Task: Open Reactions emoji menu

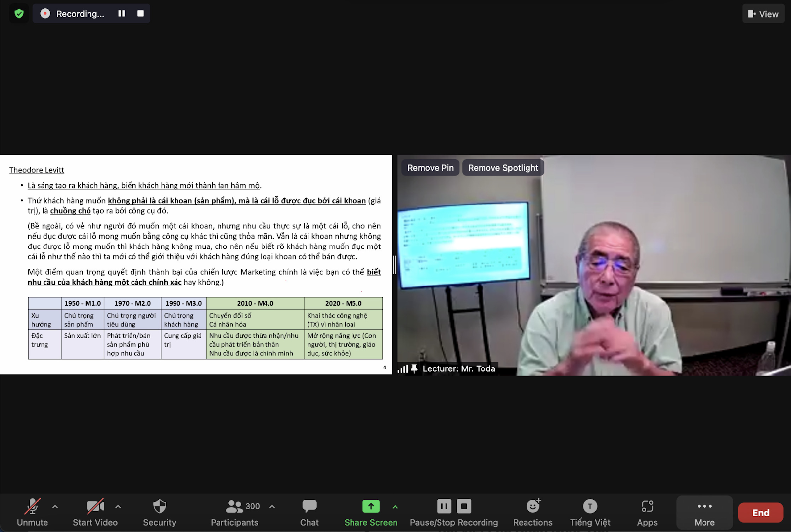Action: [x=533, y=513]
